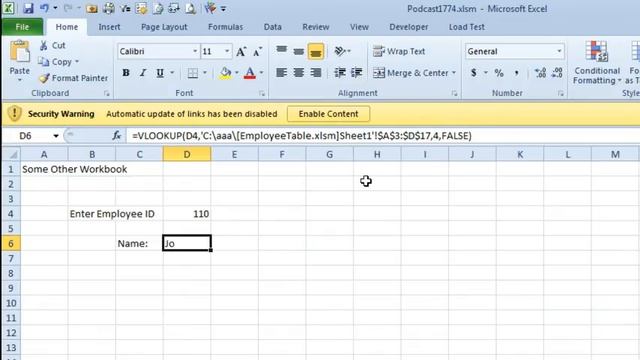Open the font color palette arrow
This screenshot has width=640, height=360.
(261, 73)
